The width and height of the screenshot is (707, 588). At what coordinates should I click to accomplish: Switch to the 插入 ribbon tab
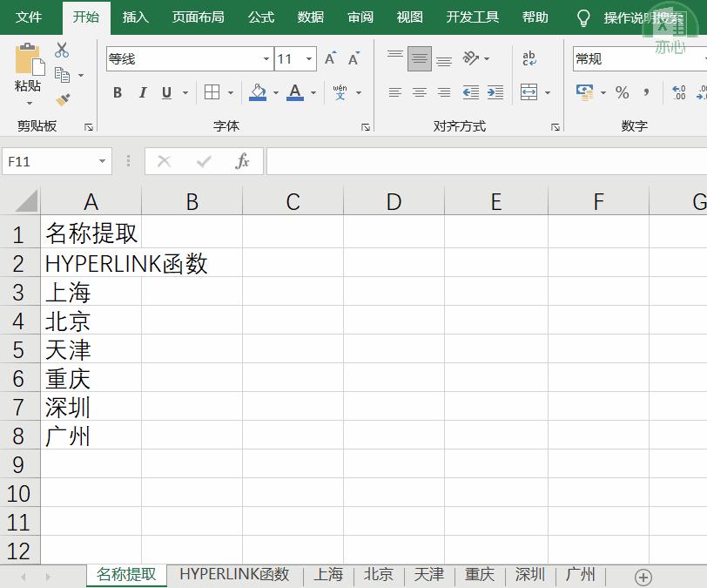tap(137, 17)
